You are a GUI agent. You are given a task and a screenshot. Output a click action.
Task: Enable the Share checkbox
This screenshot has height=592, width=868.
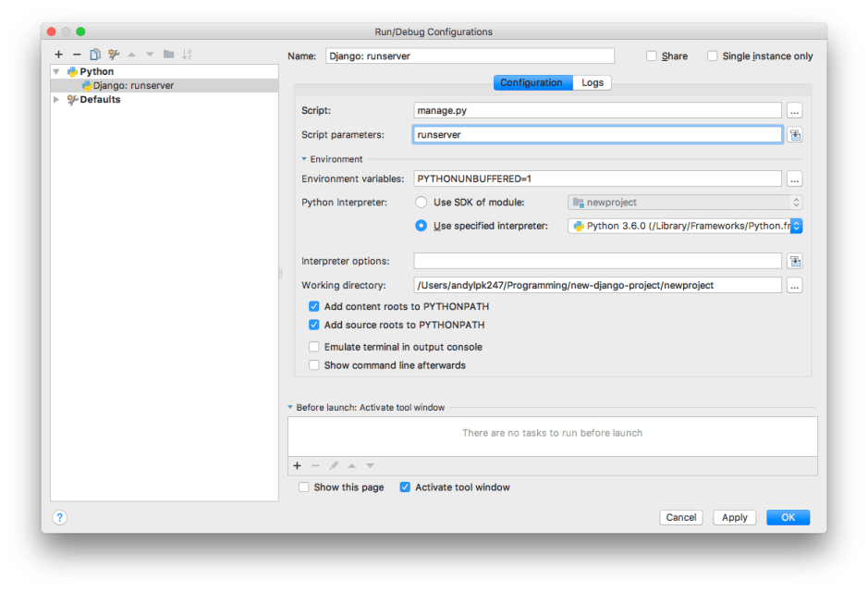[x=652, y=56]
